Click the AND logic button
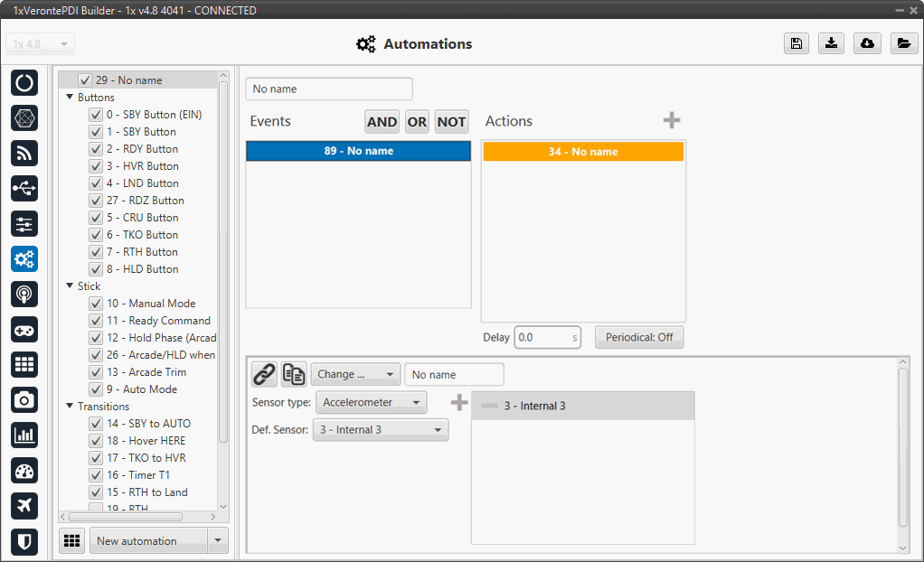The image size is (924, 562). pyautogui.click(x=382, y=122)
